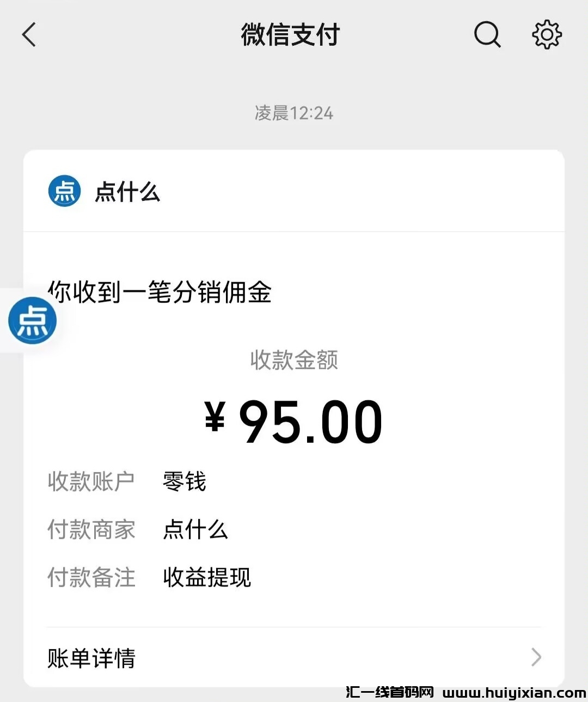Tap the 收益提现 payment note value
The height and width of the screenshot is (702, 588).
pyautogui.click(x=207, y=577)
